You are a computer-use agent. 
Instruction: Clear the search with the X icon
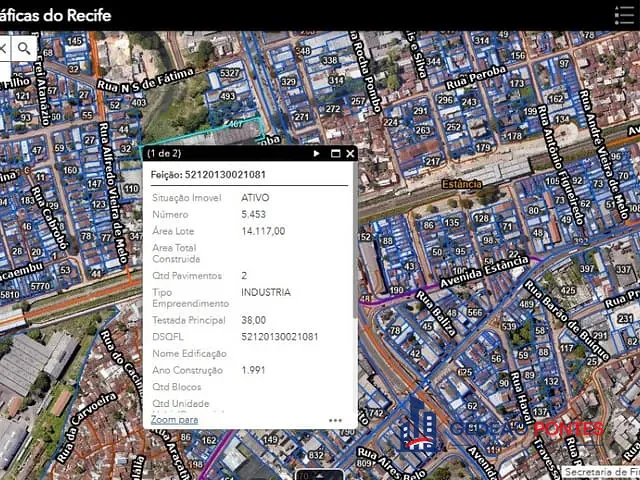click(x=3, y=49)
